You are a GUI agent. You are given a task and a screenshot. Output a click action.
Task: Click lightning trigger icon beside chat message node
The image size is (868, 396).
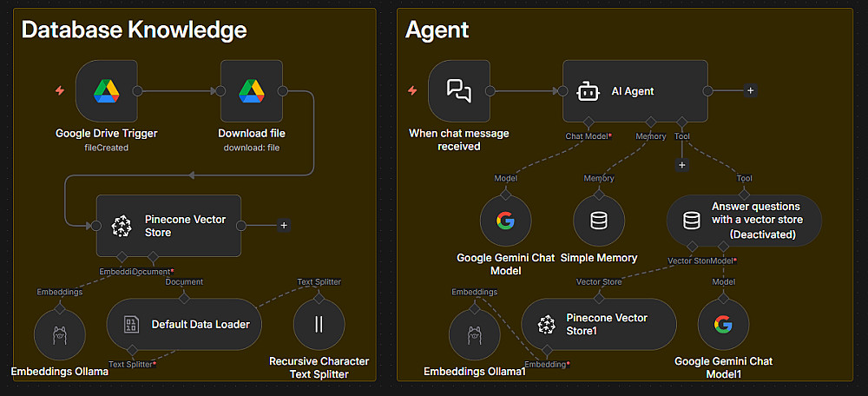click(x=412, y=90)
